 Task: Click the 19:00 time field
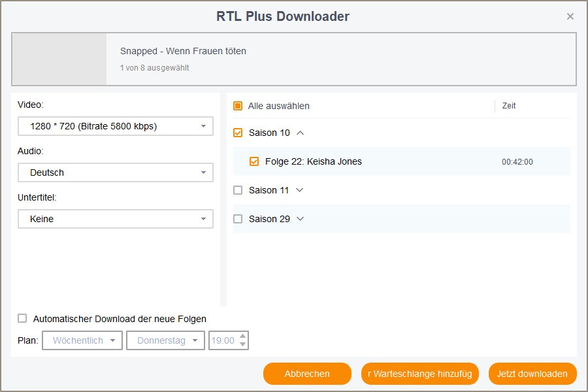pyautogui.click(x=223, y=340)
